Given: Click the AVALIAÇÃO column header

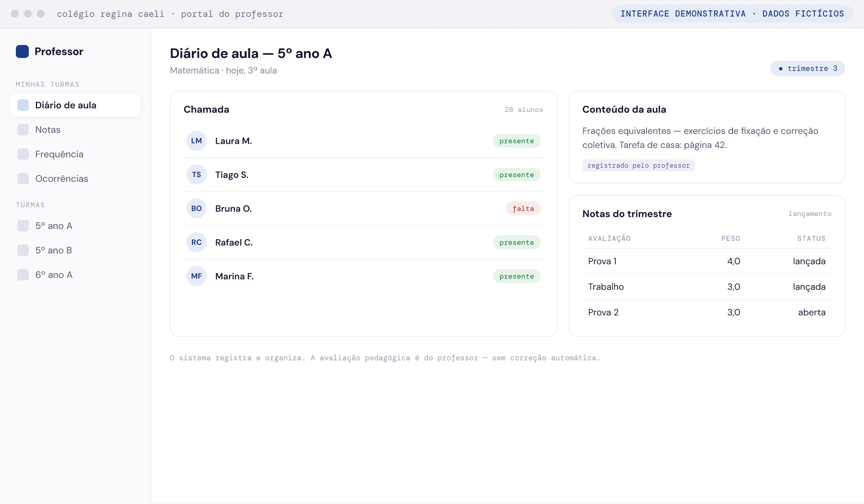Looking at the screenshot, I should [609, 238].
